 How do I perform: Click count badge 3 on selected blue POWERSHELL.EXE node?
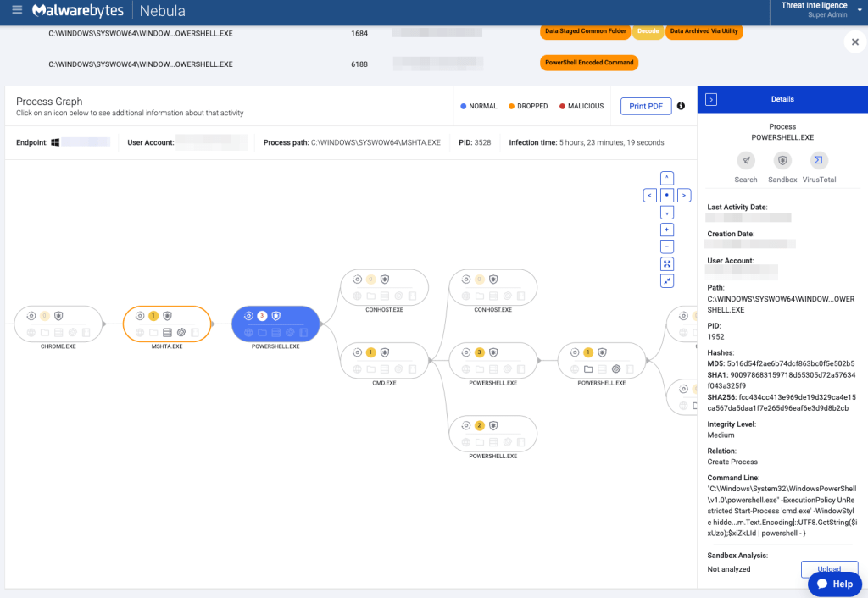[262, 316]
